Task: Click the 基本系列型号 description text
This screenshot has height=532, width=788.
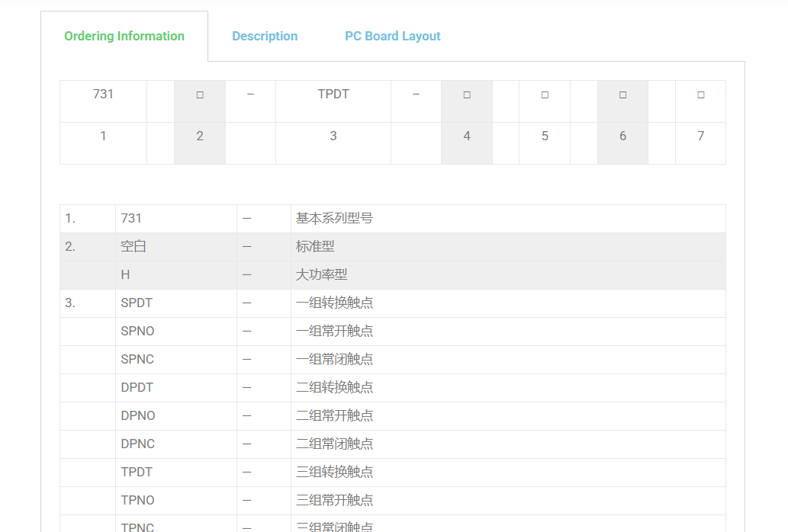Action: pos(334,218)
